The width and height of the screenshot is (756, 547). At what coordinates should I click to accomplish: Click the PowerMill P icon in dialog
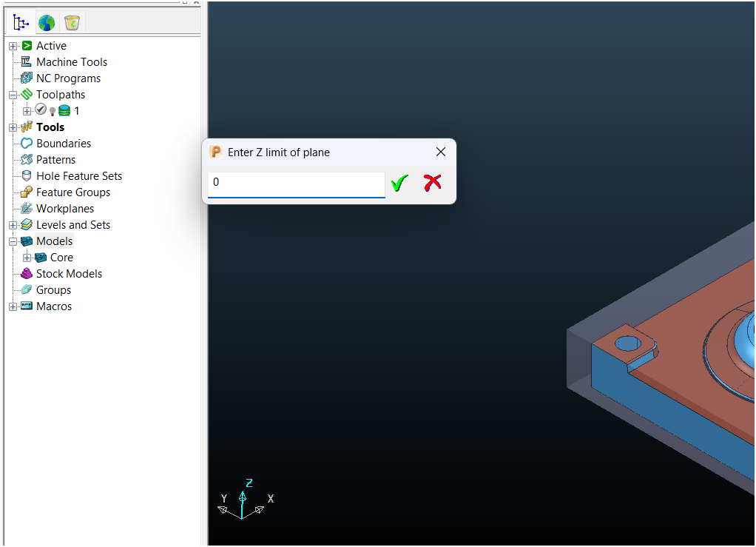pyautogui.click(x=215, y=152)
